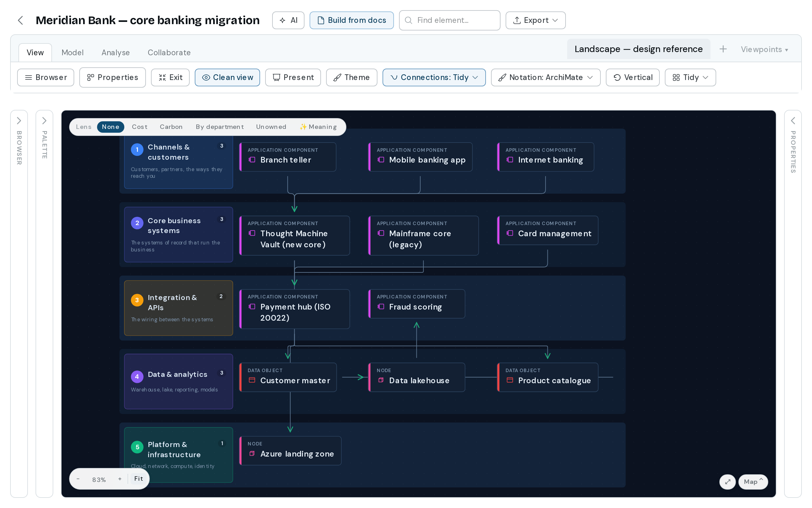Select the Cost lens
The image size is (812, 508).
[x=140, y=127]
